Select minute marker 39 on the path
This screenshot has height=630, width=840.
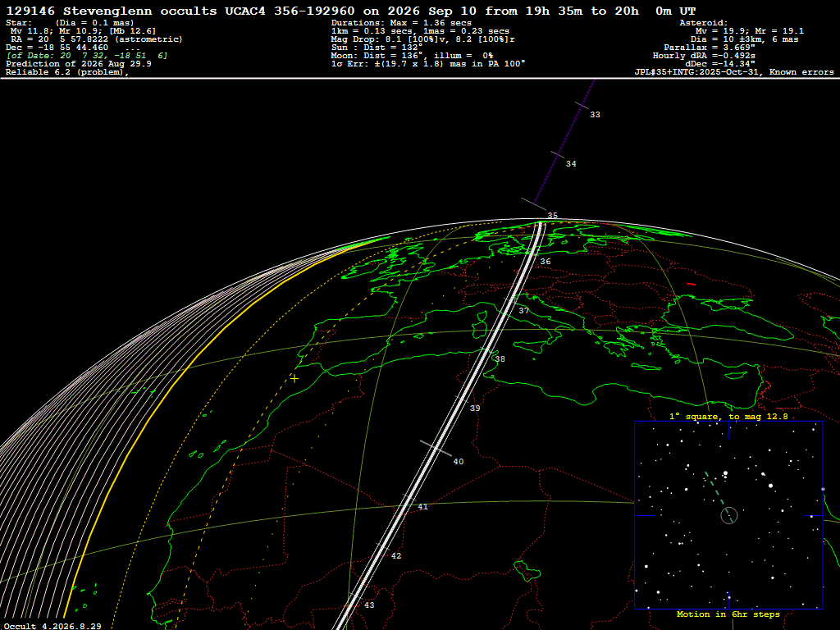coord(475,409)
